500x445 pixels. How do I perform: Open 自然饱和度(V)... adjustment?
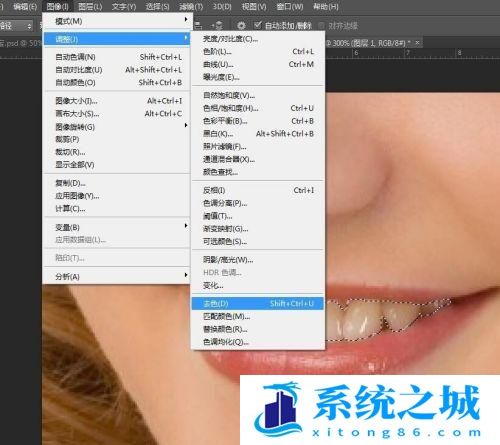(258, 95)
